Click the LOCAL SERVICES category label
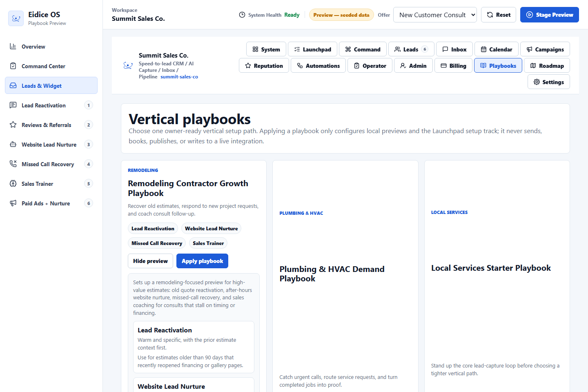The height and width of the screenshot is (392, 588). (x=450, y=212)
